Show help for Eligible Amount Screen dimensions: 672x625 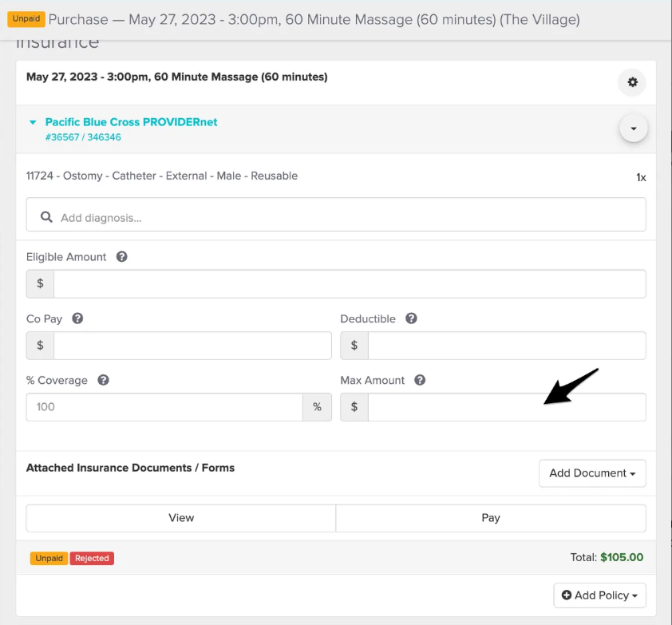[122, 257]
